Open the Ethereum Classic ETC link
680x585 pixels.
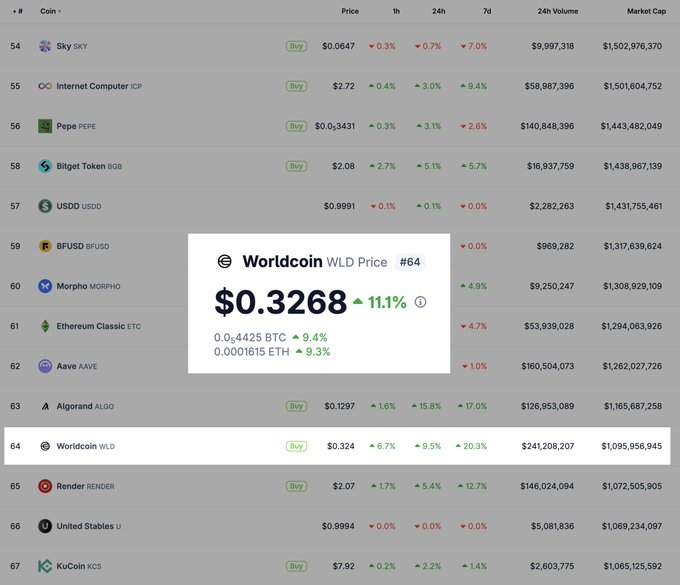99,326
